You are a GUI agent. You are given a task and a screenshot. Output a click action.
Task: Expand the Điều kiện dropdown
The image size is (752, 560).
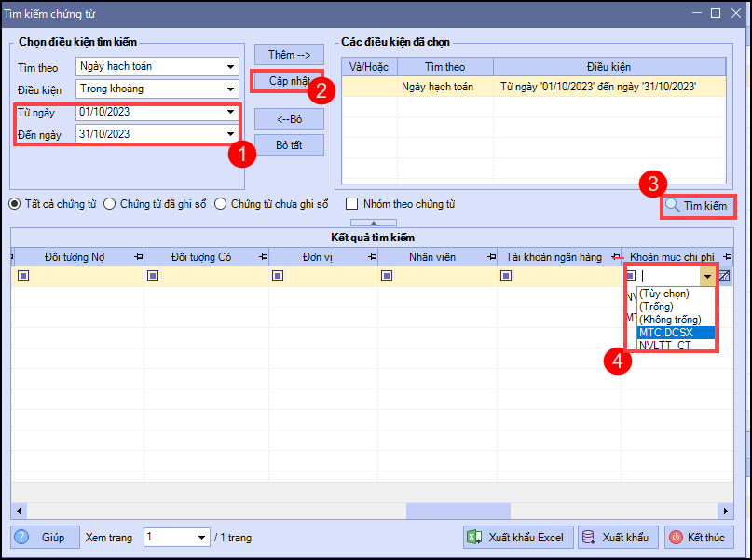pyautogui.click(x=230, y=89)
